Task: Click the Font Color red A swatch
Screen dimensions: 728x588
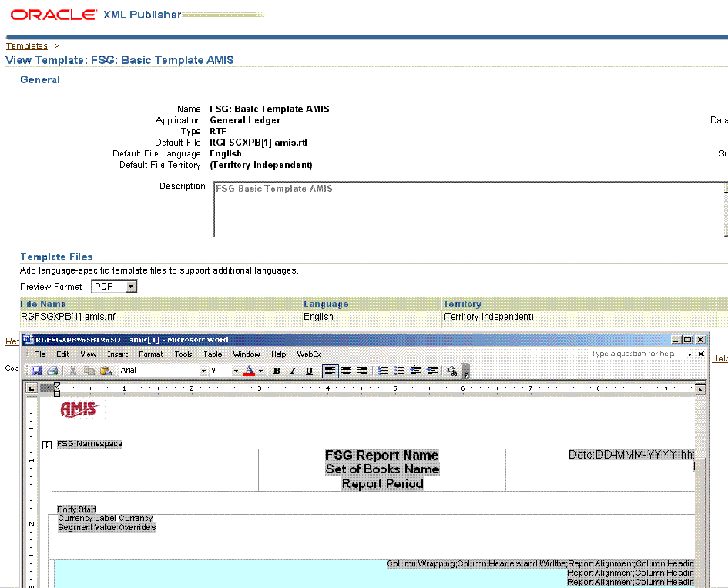Action: point(249,371)
